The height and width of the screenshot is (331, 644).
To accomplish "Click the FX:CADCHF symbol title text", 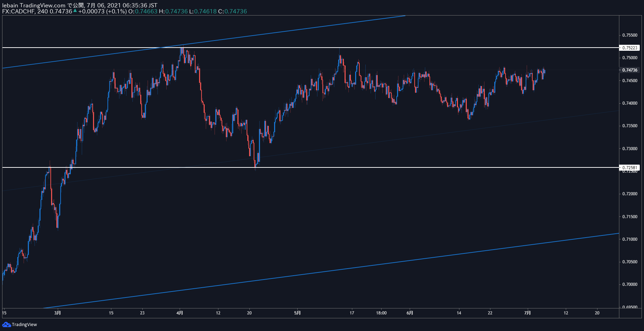I will [18, 11].
